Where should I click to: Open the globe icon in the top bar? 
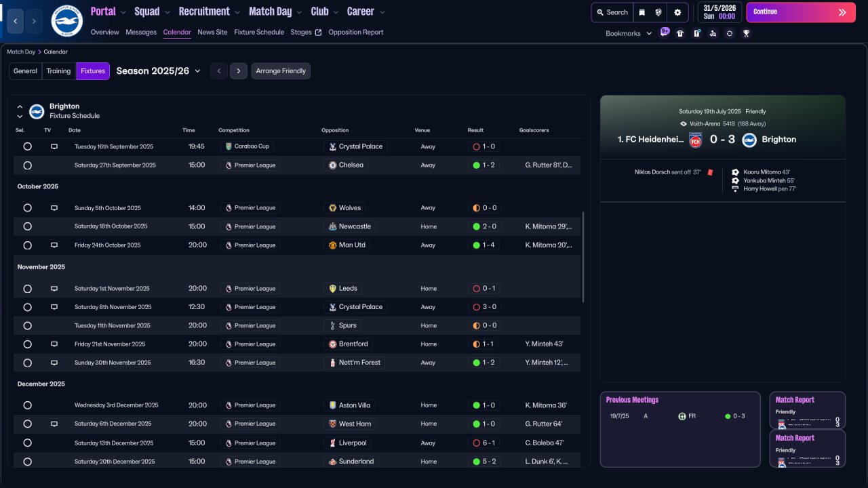coord(658,12)
